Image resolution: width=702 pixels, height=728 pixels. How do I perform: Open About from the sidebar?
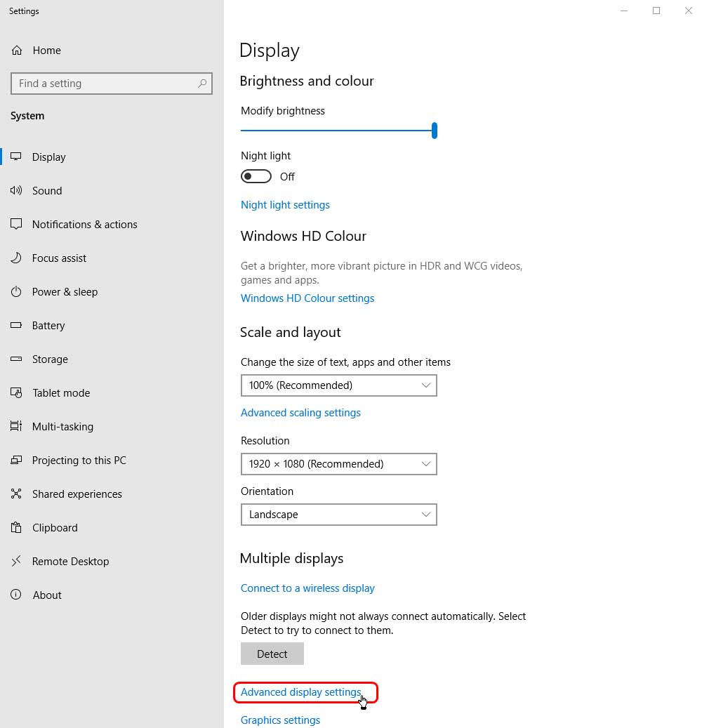(x=46, y=595)
